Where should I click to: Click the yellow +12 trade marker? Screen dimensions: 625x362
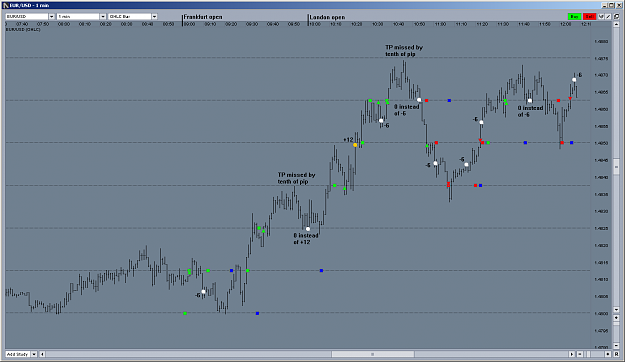355,145
